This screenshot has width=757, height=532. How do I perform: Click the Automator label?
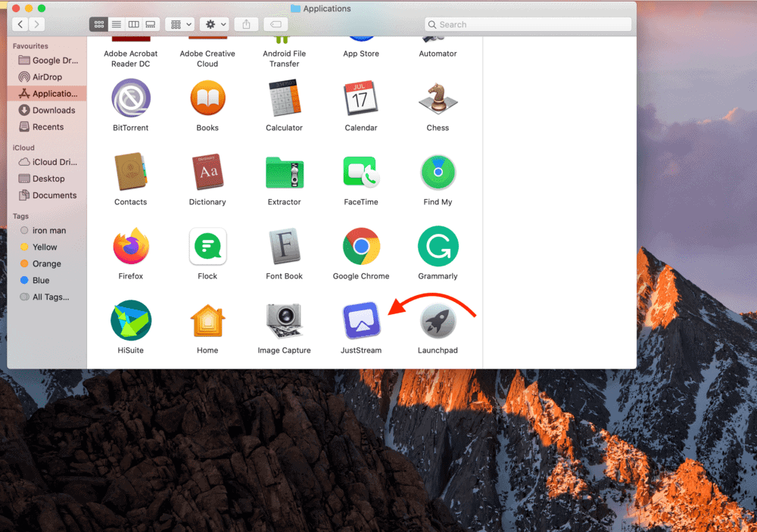438,54
